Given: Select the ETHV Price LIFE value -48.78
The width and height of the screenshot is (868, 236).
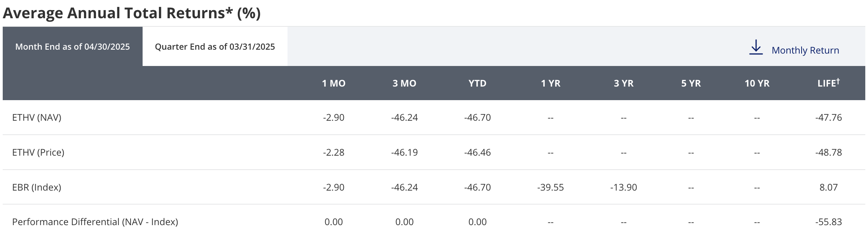Looking at the screenshot, I should 828,153.
